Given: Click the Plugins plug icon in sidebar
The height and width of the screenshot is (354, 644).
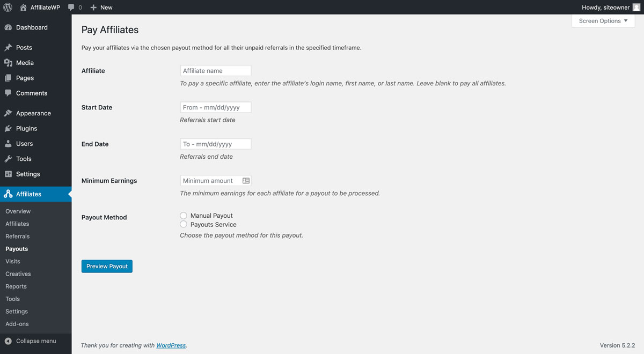Looking at the screenshot, I should pyautogui.click(x=8, y=129).
